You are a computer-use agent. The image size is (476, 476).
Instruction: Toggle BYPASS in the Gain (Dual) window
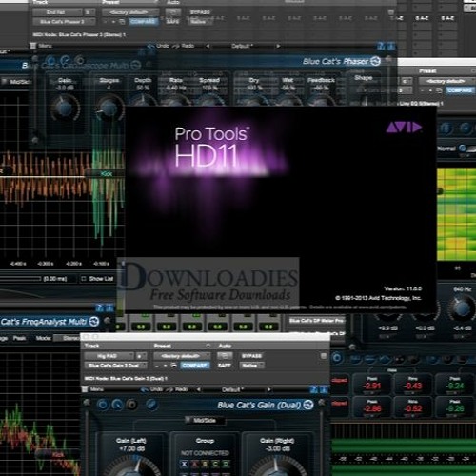click(251, 356)
